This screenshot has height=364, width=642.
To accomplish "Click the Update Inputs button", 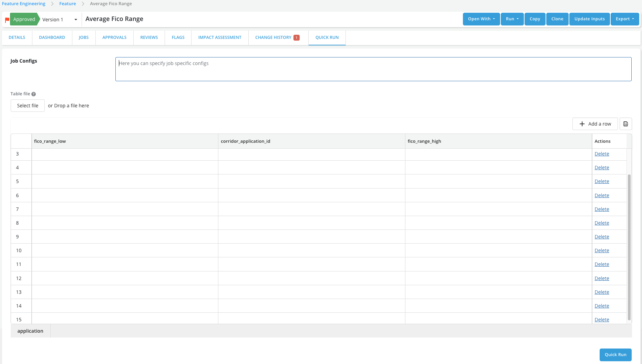I will click(x=589, y=19).
